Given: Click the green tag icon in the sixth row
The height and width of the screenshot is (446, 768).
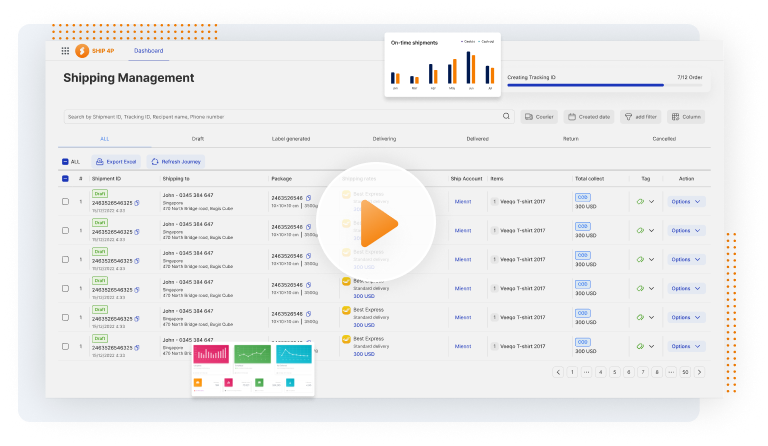Looking at the screenshot, I should click(640, 346).
